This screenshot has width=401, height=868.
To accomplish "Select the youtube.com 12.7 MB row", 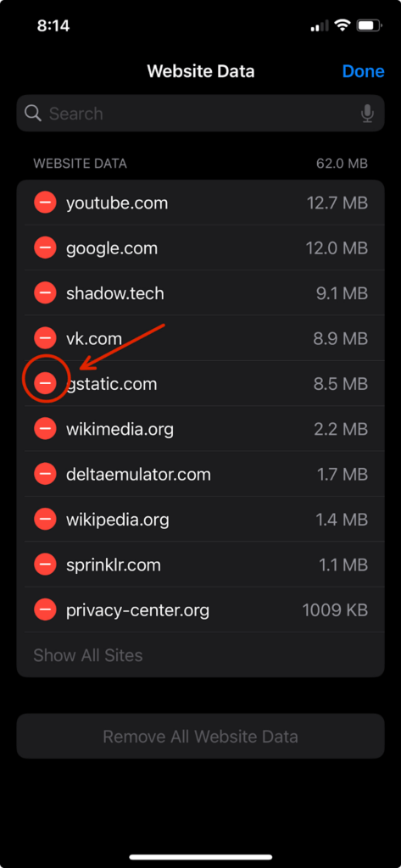I will pyautogui.click(x=200, y=203).
